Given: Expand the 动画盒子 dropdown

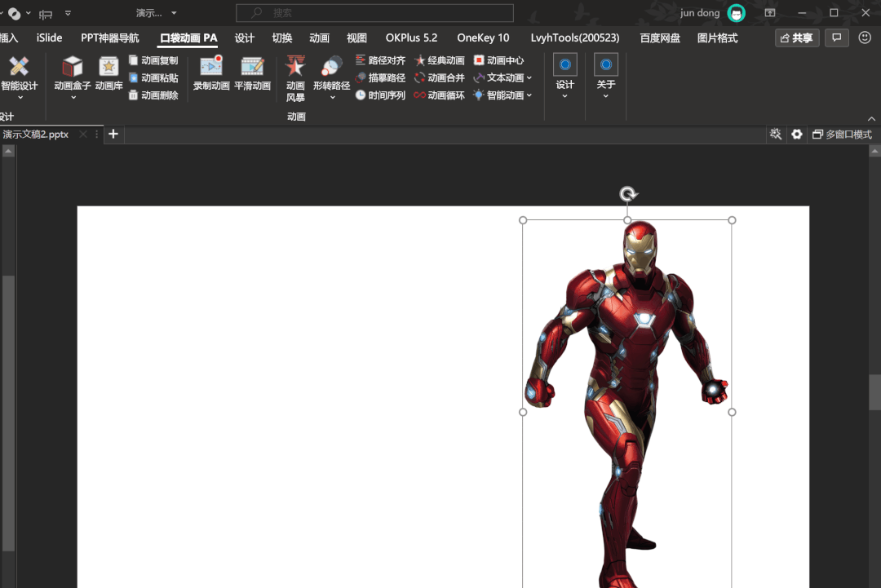Looking at the screenshot, I should pos(73,97).
